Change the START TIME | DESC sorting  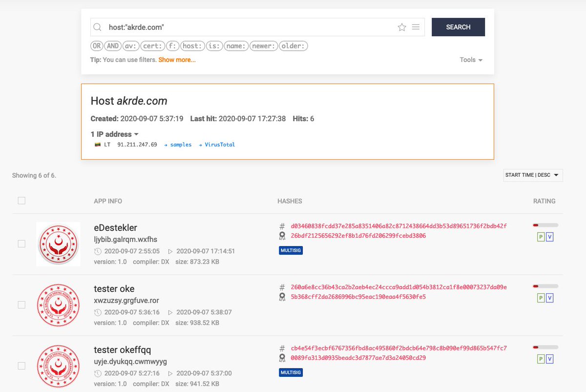coord(533,175)
